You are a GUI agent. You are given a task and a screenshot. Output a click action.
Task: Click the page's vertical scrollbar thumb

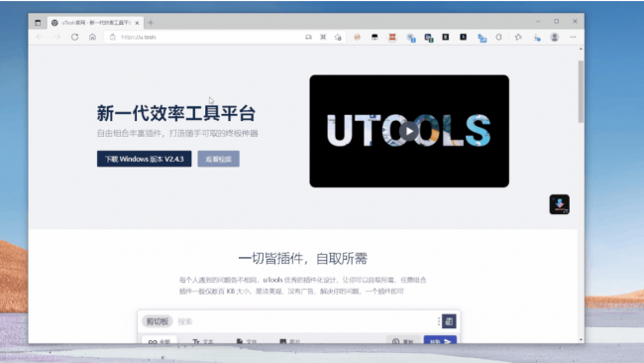[x=581, y=91]
